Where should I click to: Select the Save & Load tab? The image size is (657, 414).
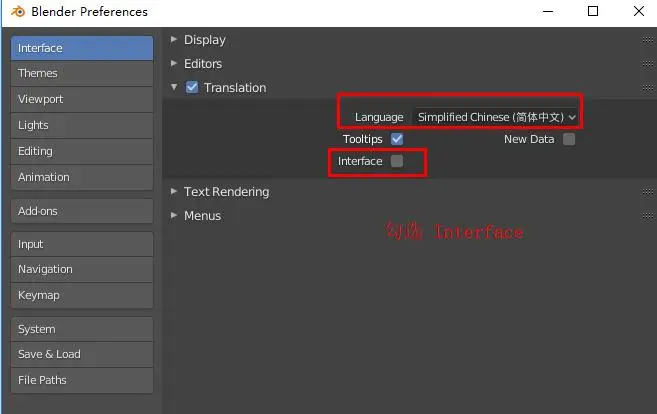point(82,354)
